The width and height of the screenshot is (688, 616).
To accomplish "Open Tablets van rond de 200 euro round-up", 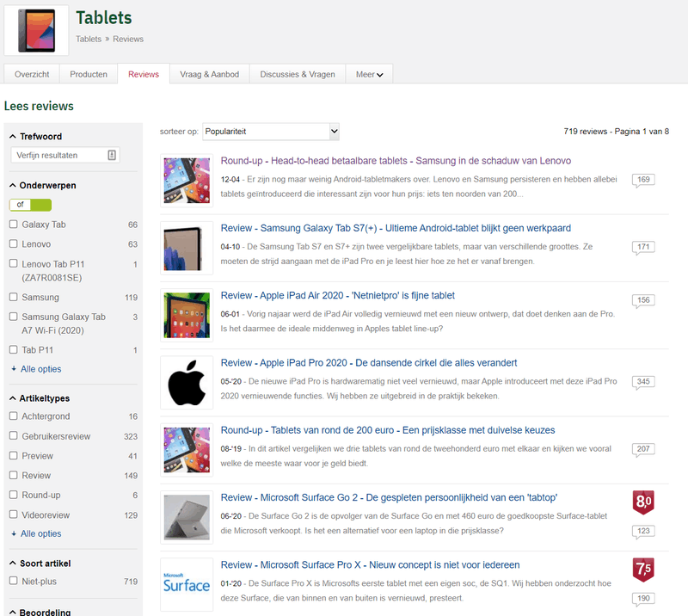I will (388, 430).
